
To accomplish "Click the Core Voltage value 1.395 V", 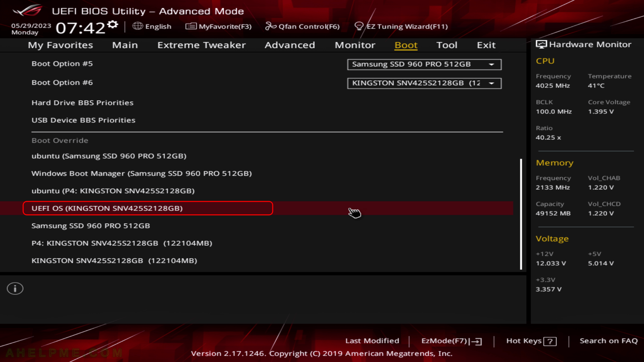I will click(601, 112).
